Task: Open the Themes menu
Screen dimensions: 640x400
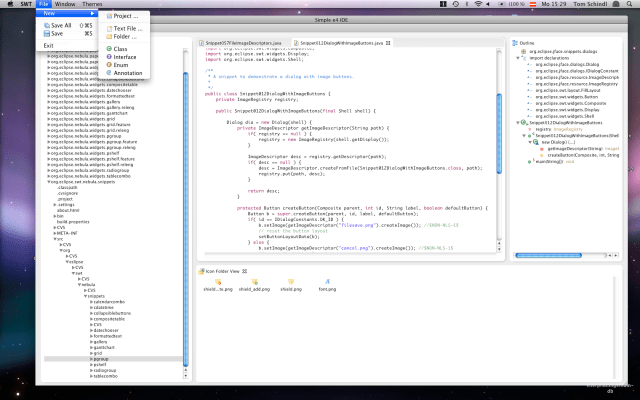Action: 92,5
